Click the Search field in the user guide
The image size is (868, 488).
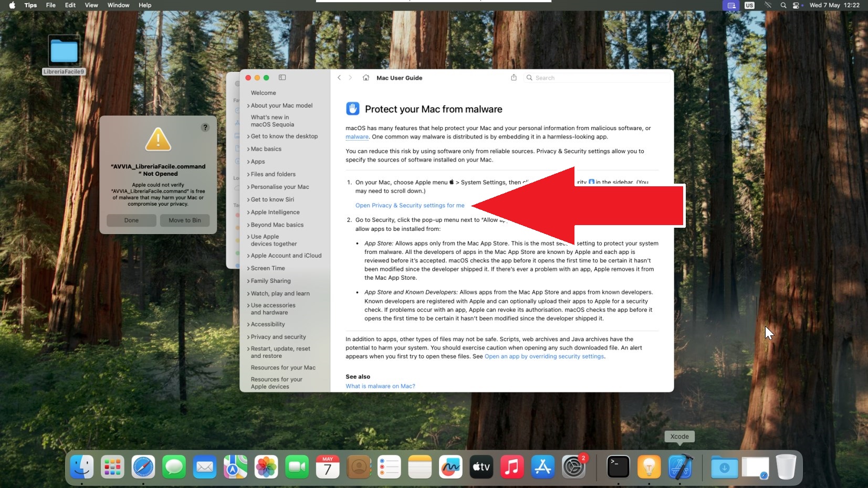pyautogui.click(x=599, y=78)
